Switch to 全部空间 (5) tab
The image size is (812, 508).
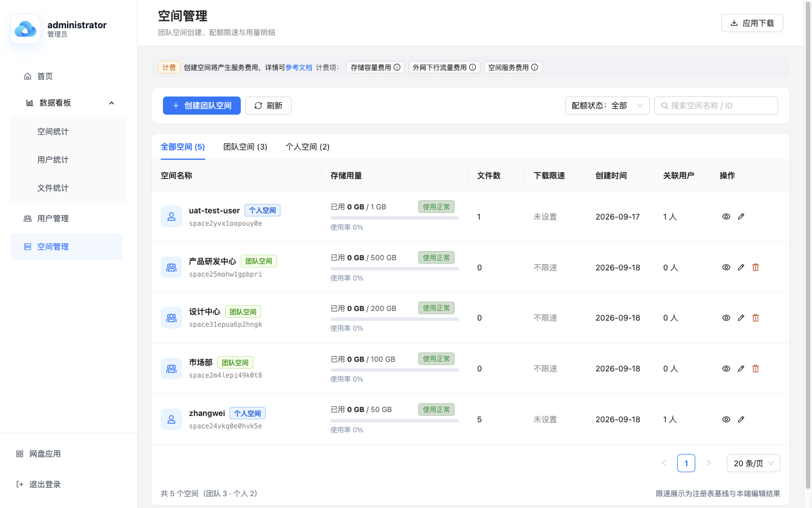(183, 147)
